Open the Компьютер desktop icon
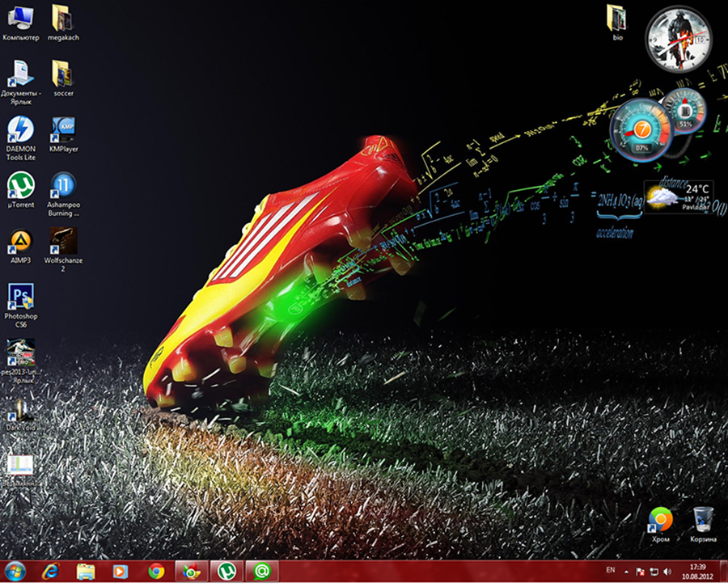The image size is (728, 587). (x=20, y=23)
